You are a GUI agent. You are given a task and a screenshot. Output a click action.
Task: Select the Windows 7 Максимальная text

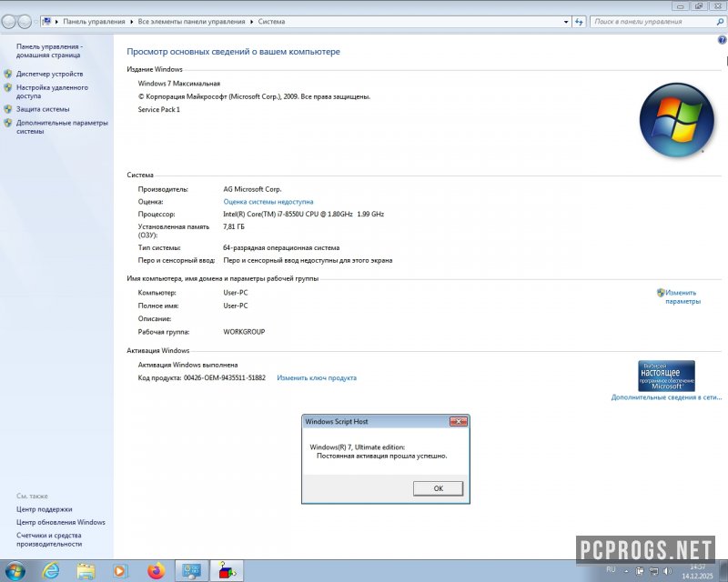178,84
